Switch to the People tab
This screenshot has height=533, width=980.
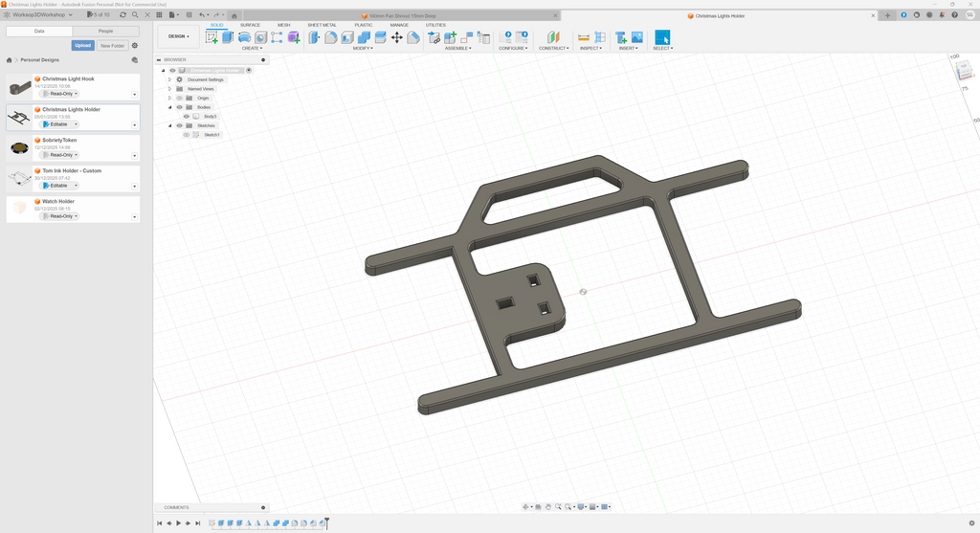tap(105, 31)
